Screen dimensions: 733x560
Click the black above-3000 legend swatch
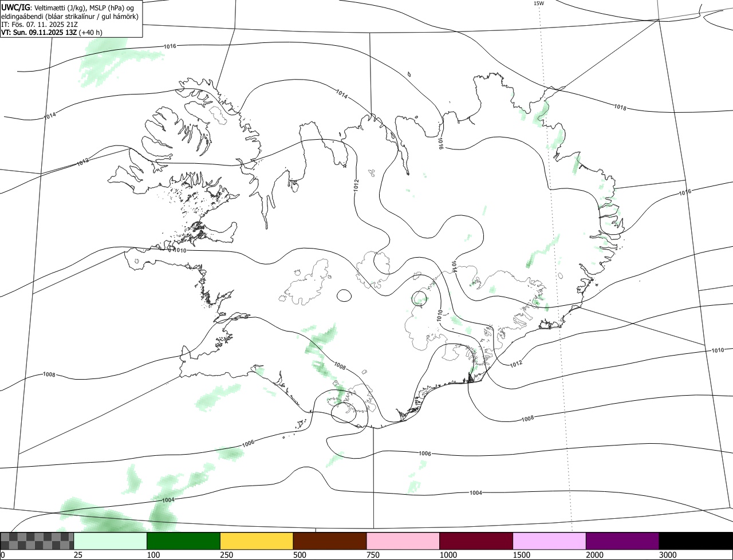[696, 541]
